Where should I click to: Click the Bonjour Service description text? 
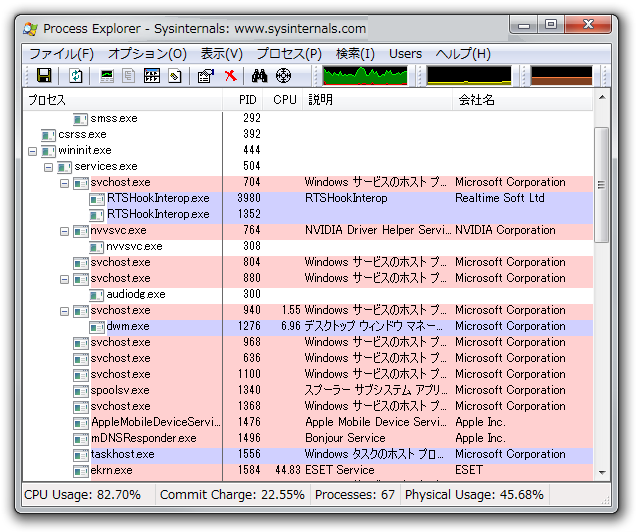[x=345, y=439]
